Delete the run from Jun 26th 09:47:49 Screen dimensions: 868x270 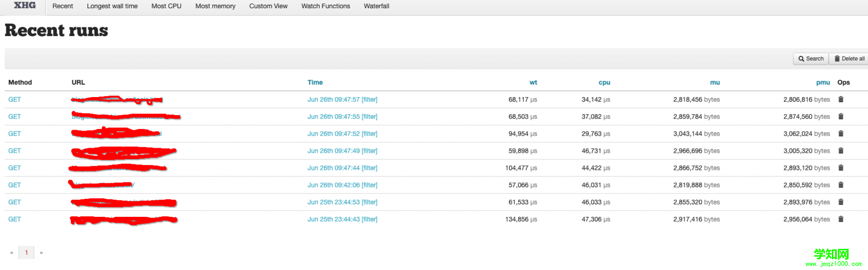click(841, 150)
